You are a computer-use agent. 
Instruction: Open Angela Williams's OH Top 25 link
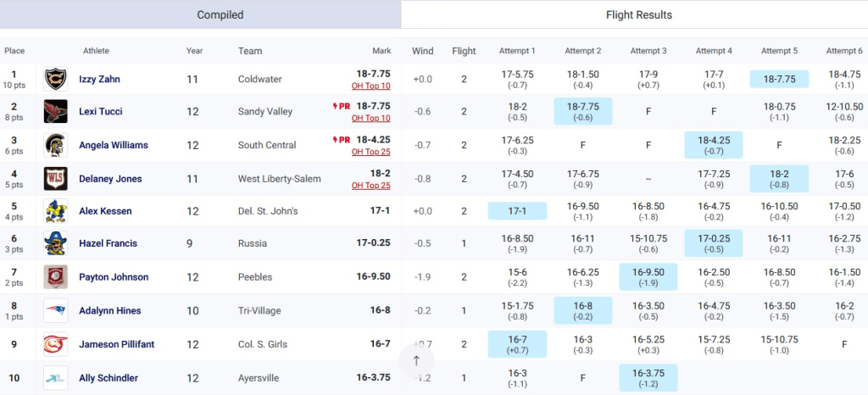point(371,152)
